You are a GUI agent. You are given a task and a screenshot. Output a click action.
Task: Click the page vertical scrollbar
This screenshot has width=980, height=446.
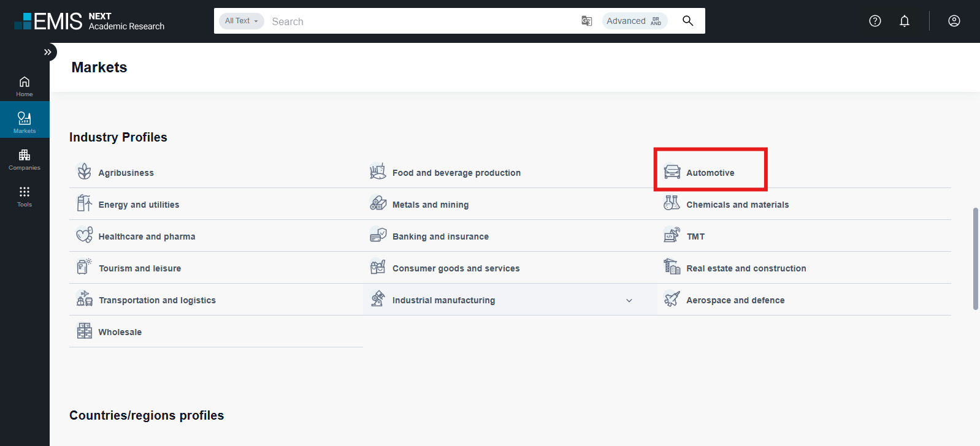(975, 259)
